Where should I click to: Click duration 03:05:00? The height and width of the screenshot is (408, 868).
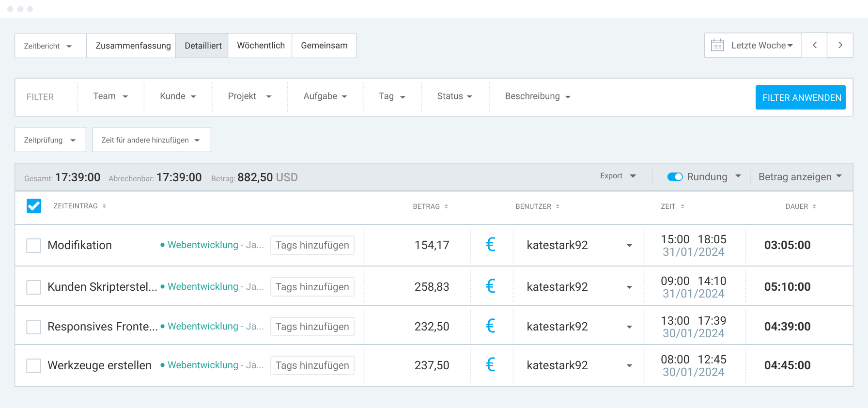click(x=788, y=245)
